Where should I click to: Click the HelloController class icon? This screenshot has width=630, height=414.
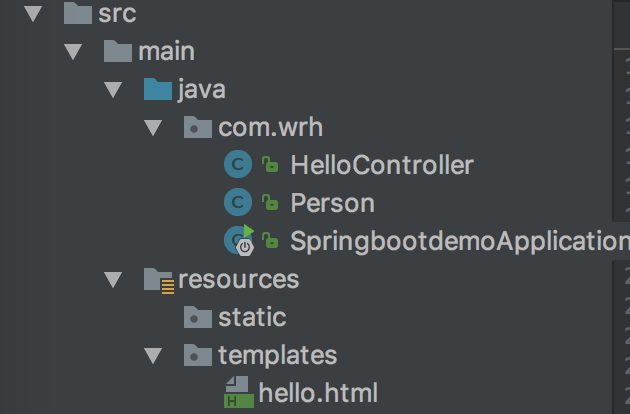(x=238, y=164)
